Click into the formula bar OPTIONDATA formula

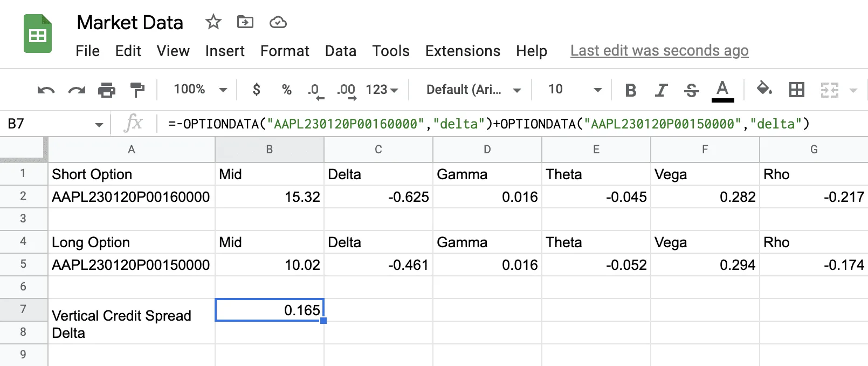coord(489,124)
